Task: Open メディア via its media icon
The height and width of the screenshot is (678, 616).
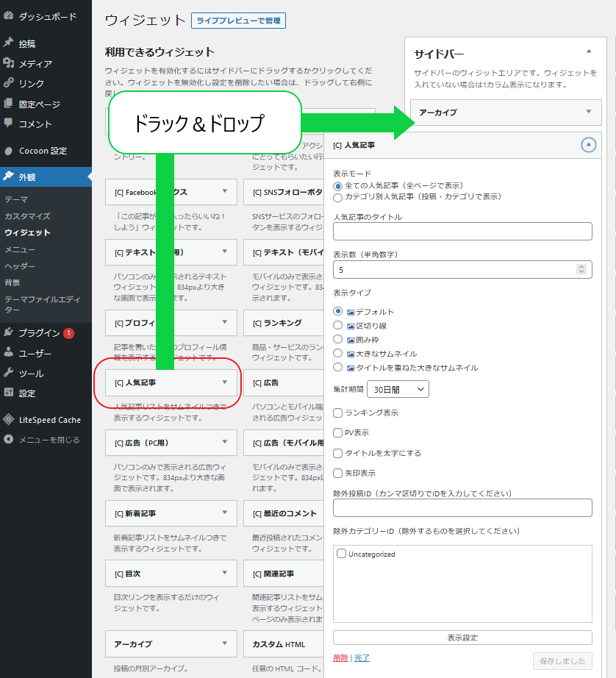Action: point(9,63)
